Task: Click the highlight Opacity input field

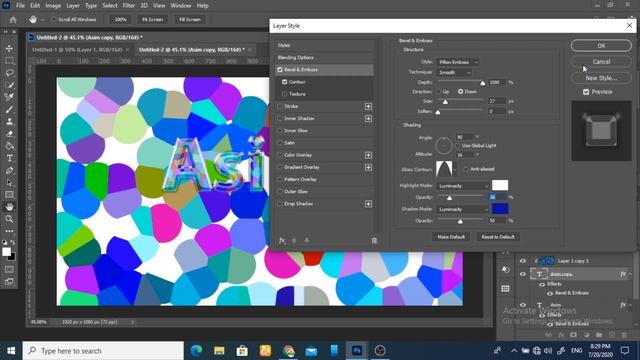Action: click(x=497, y=197)
